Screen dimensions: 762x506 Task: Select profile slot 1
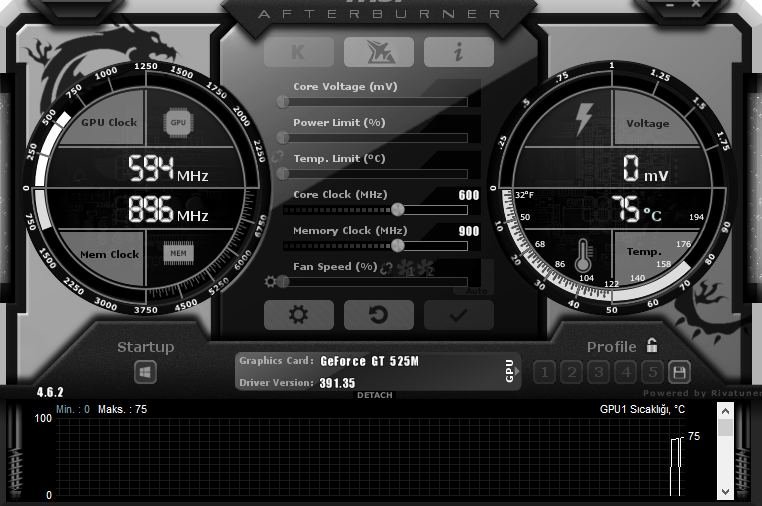click(x=544, y=373)
